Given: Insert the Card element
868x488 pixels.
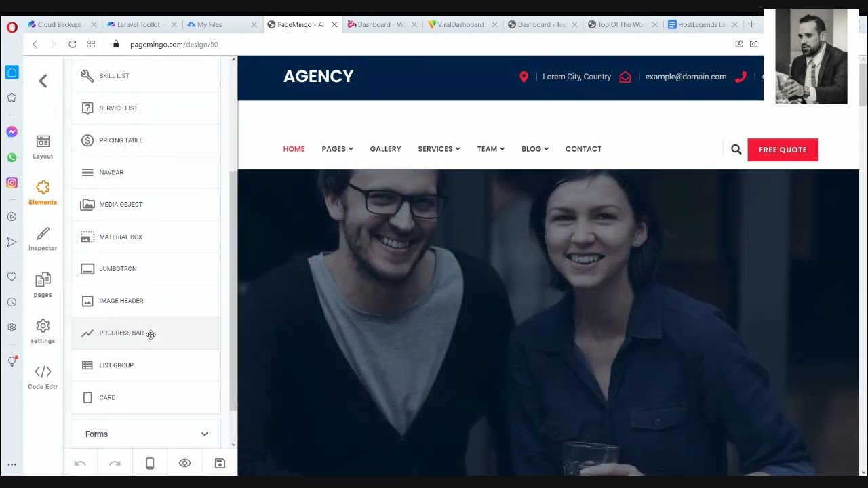Looking at the screenshot, I should tap(146, 397).
